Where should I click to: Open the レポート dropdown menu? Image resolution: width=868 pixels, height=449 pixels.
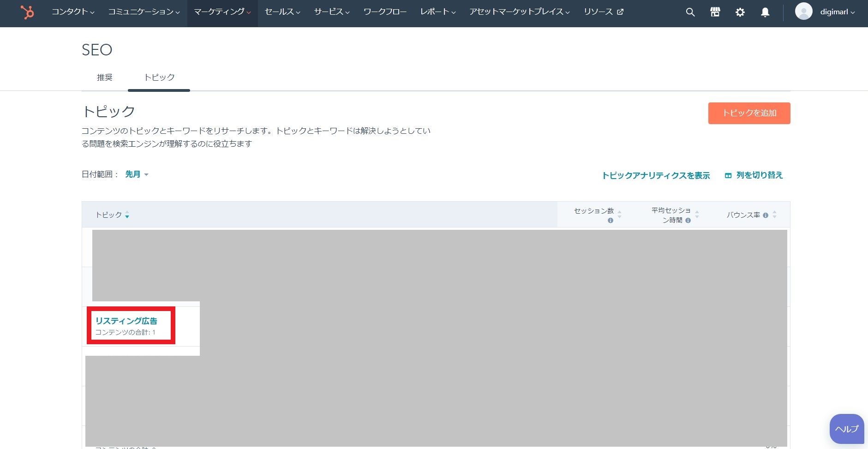[x=438, y=12]
